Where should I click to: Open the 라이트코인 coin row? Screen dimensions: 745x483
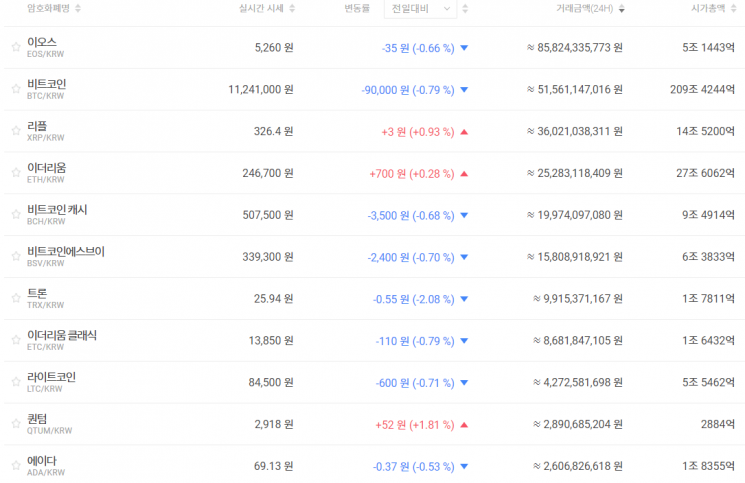(x=372, y=382)
